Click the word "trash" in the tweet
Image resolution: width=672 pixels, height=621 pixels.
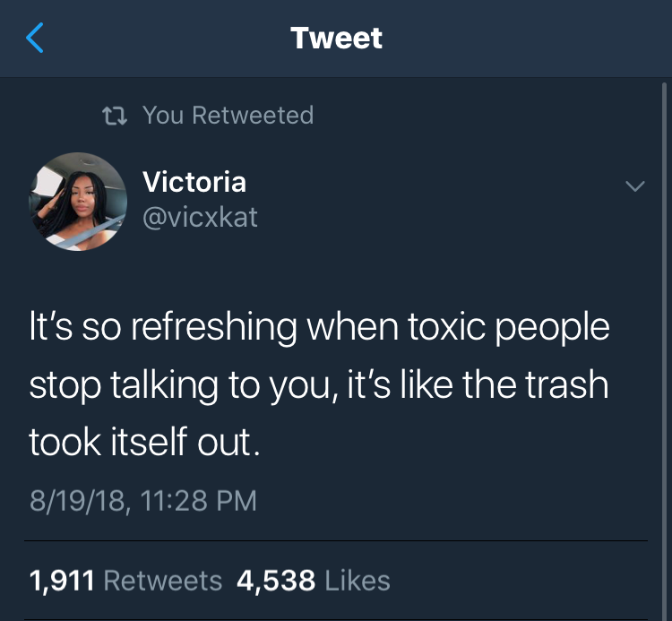(x=566, y=384)
